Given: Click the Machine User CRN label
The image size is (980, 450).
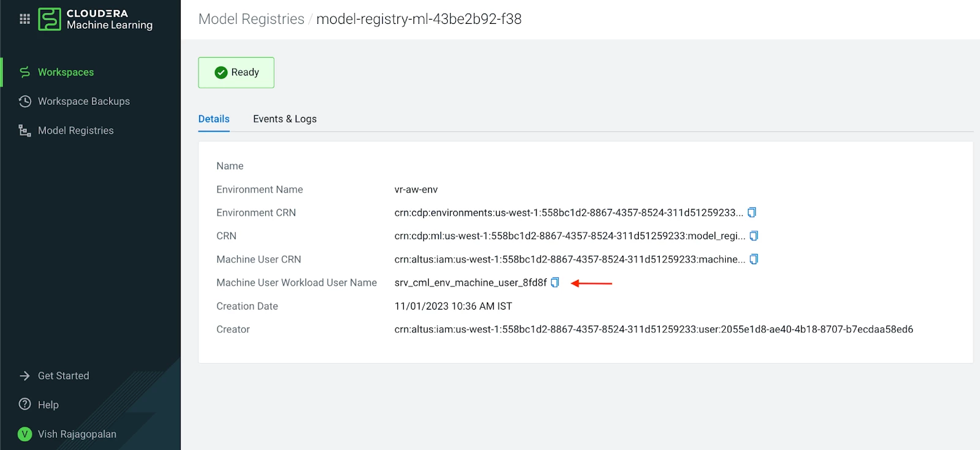Looking at the screenshot, I should pos(258,259).
